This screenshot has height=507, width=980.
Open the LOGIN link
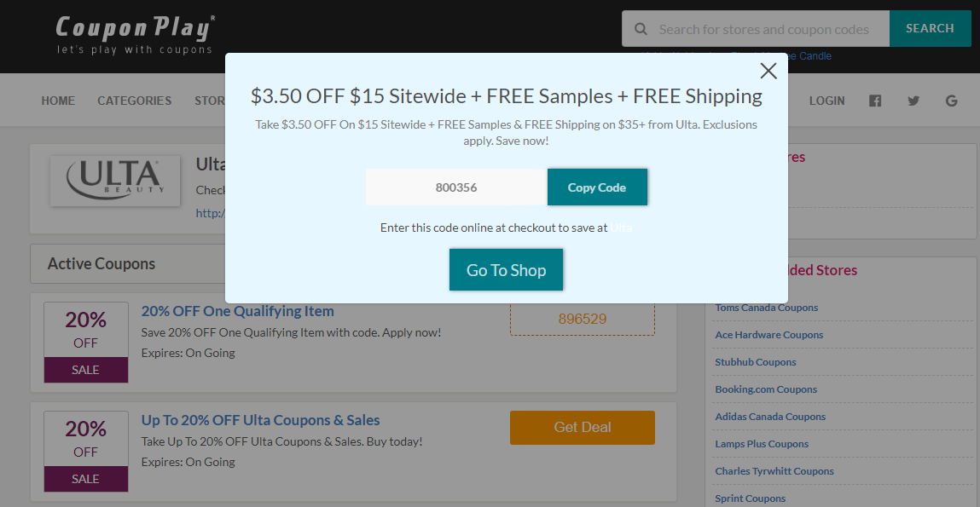(x=826, y=101)
